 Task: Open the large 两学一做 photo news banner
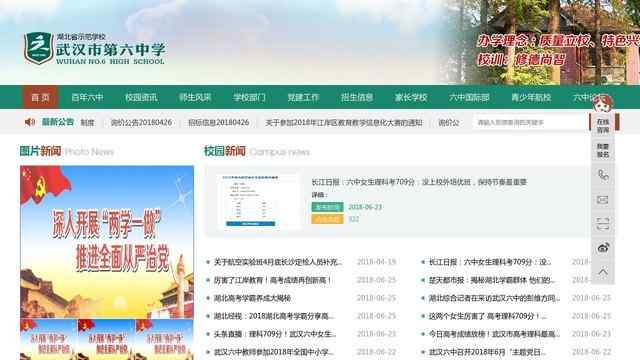pos(107,242)
